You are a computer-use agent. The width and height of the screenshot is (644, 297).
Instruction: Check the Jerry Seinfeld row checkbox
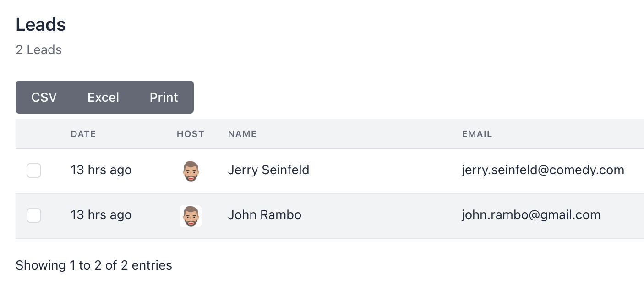(x=34, y=170)
